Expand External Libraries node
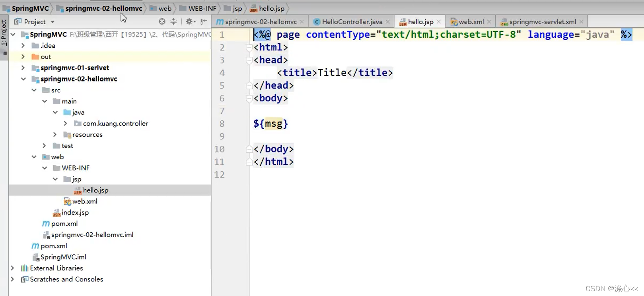This screenshot has width=644, height=296. coord(12,268)
